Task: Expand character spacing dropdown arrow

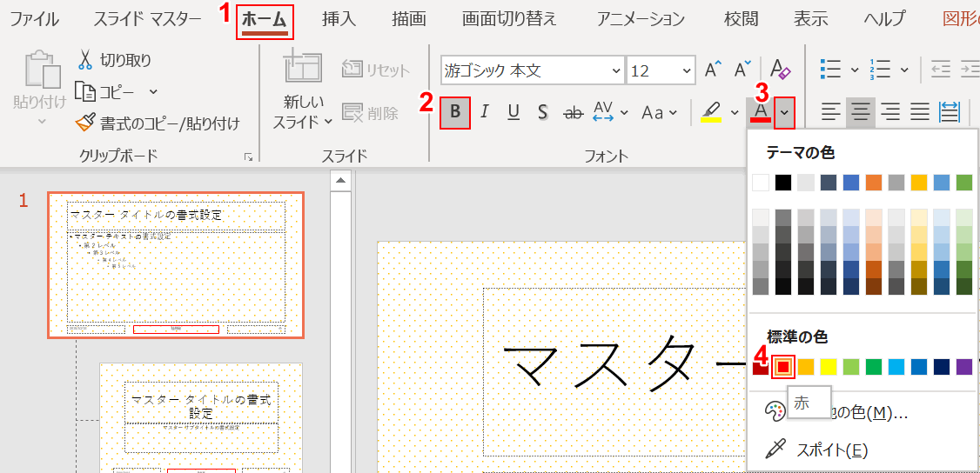Action: coord(624,112)
